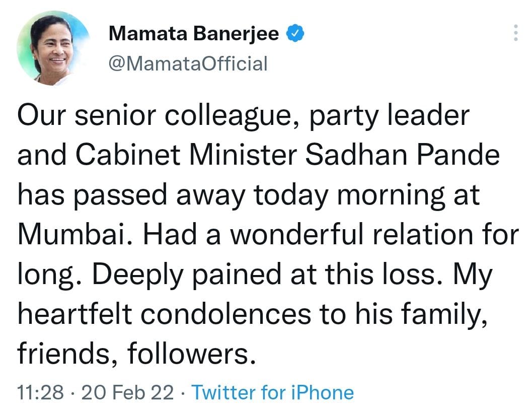Click the phrase Deeply pained
This screenshot has height=411, width=532.
187,275
